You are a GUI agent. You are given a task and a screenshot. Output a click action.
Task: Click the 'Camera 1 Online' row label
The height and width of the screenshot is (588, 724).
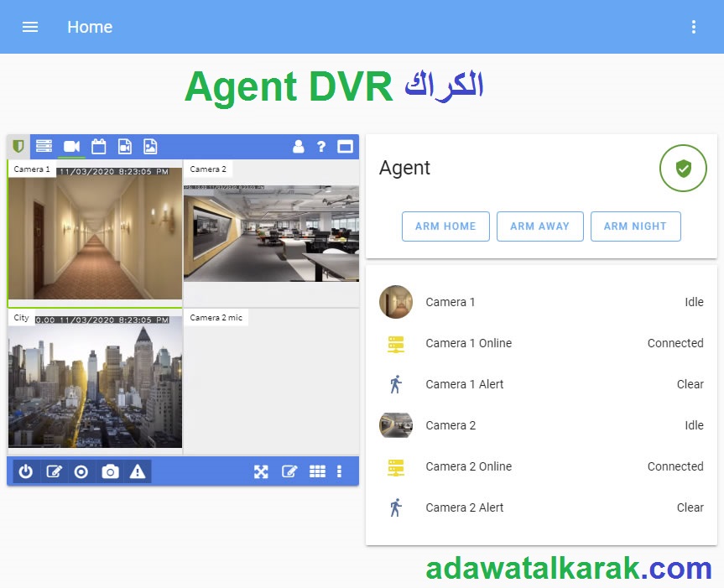coord(469,343)
